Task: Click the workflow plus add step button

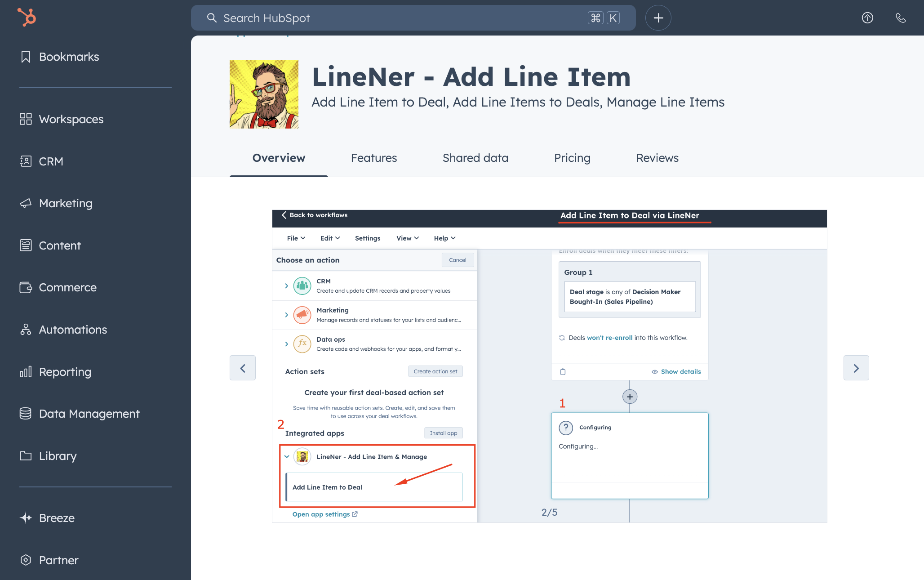Action: (630, 396)
